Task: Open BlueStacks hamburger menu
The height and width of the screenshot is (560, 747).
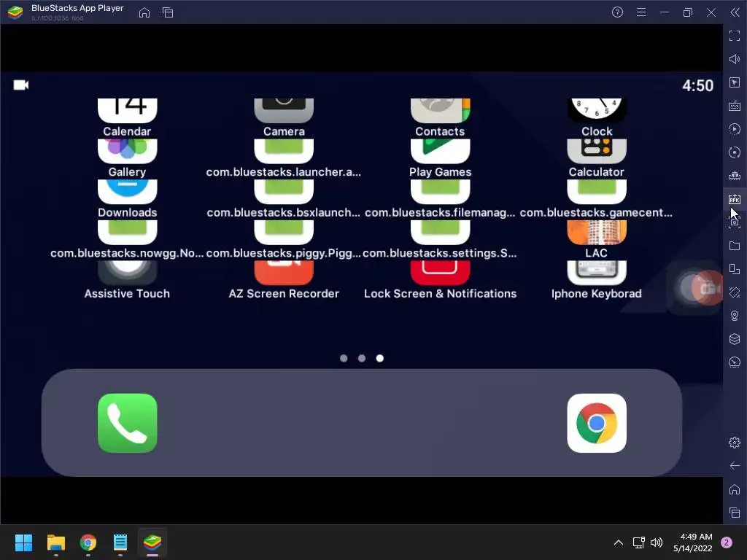Action: [x=641, y=12]
